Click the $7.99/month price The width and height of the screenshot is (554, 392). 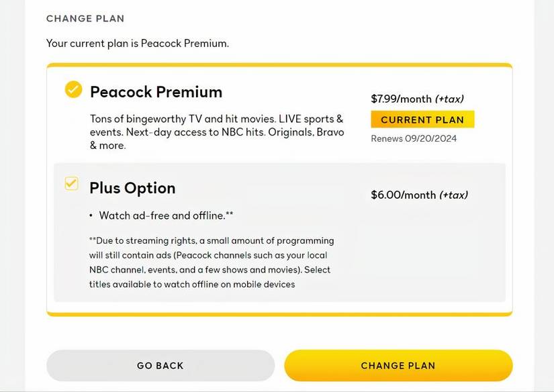[x=401, y=99]
